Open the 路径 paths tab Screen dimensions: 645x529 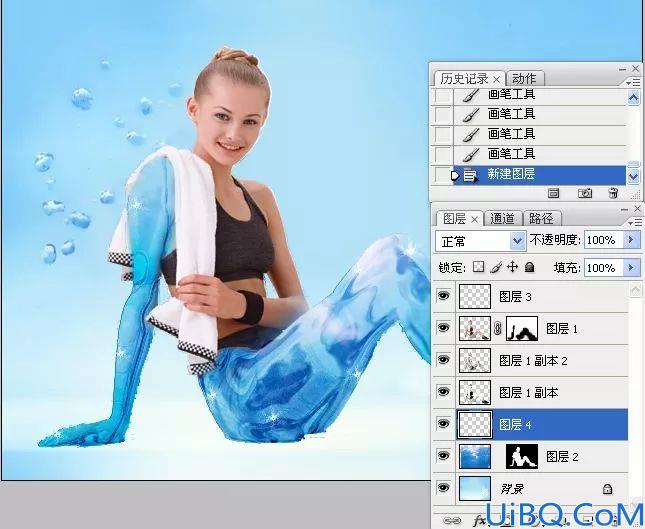541,219
